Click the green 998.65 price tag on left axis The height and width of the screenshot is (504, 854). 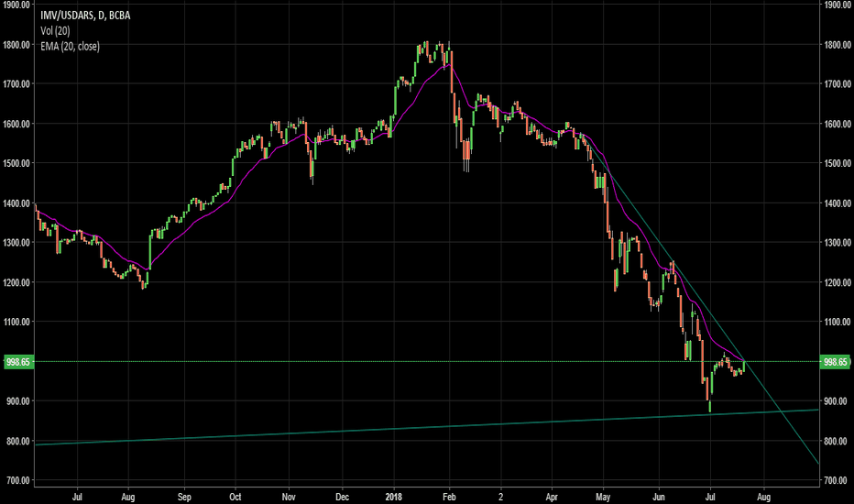point(18,362)
